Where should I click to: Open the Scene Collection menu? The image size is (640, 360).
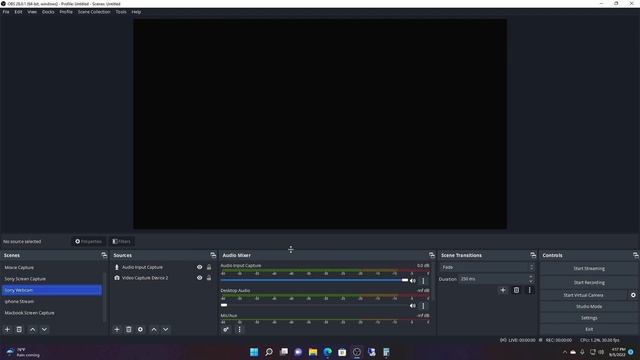pyautogui.click(x=94, y=12)
